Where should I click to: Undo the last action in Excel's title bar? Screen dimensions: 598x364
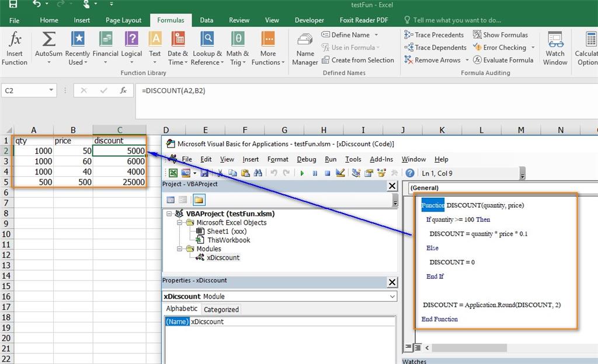coord(37,4)
